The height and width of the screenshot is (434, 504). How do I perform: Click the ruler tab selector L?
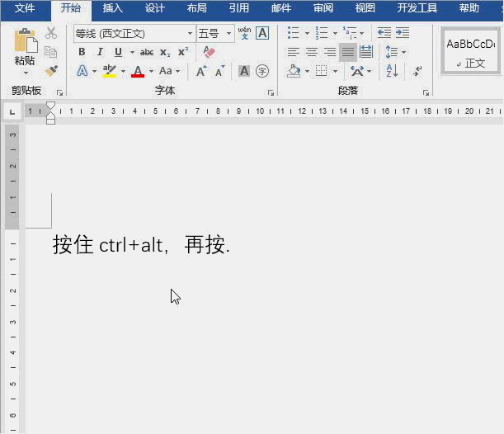pos(12,112)
